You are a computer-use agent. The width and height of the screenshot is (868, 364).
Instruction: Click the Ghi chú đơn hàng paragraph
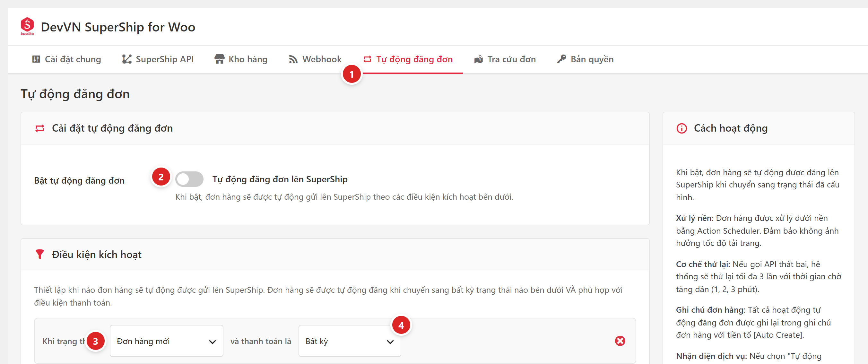pos(753,322)
